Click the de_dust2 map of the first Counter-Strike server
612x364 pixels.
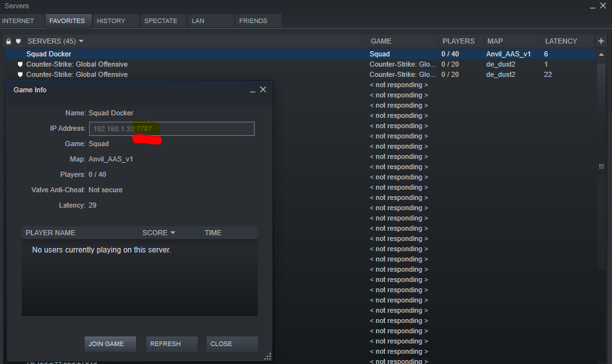coord(500,64)
